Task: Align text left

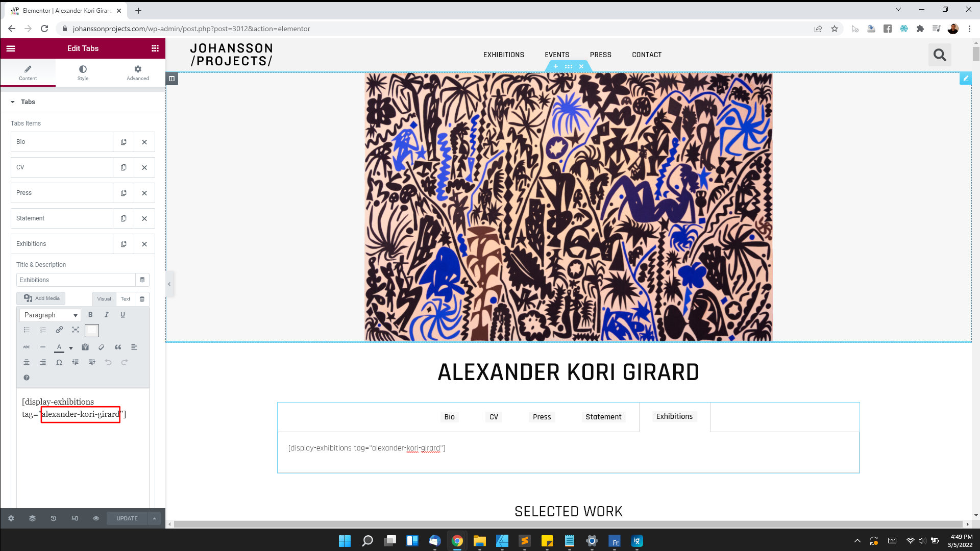Action: click(134, 347)
